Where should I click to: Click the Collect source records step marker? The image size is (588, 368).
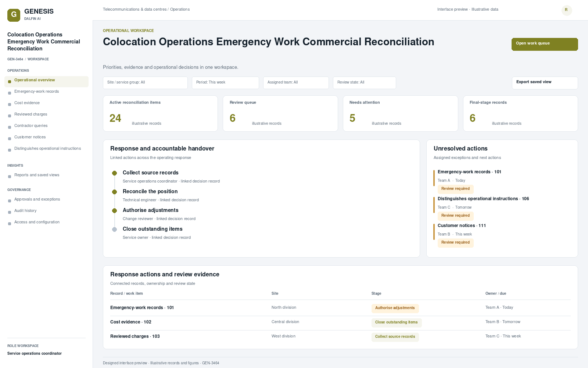coord(114,173)
